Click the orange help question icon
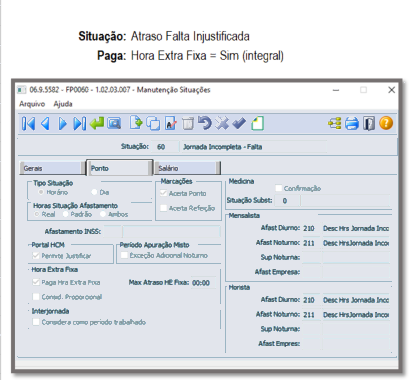Image resolution: width=409 pixels, height=380 pixels. tap(386, 123)
